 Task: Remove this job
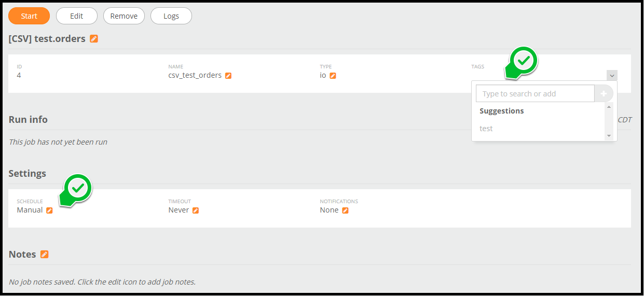click(x=124, y=16)
